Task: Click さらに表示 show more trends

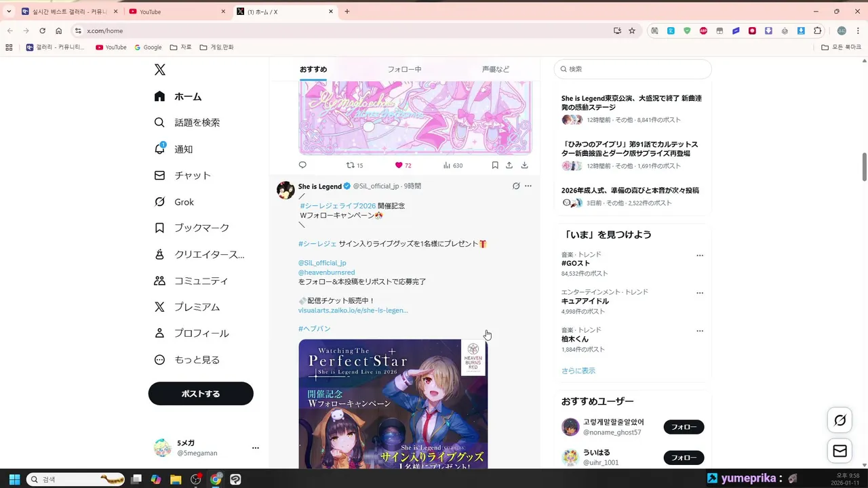Action: point(578,371)
